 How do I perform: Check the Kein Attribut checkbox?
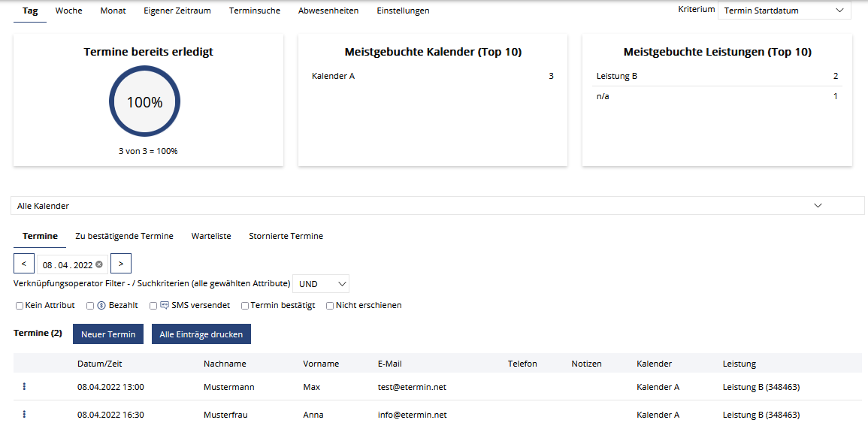tap(20, 305)
